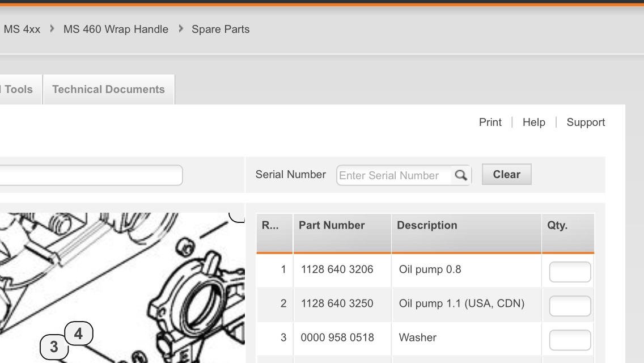Click the Print link
Viewport: 644px width, 363px height.
click(x=490, y=122)
